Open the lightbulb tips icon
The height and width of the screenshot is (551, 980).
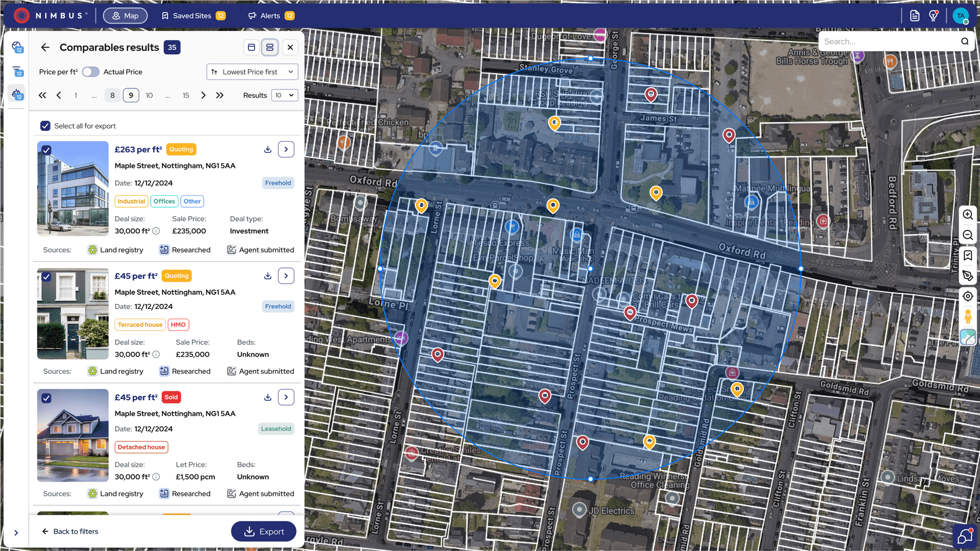click(933, 16)
